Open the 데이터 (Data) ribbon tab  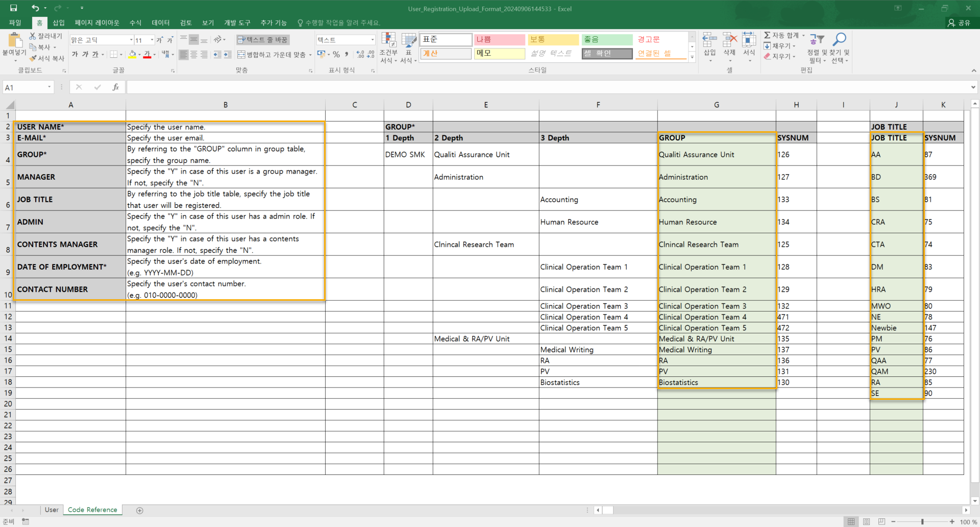(x=160, y=22)
